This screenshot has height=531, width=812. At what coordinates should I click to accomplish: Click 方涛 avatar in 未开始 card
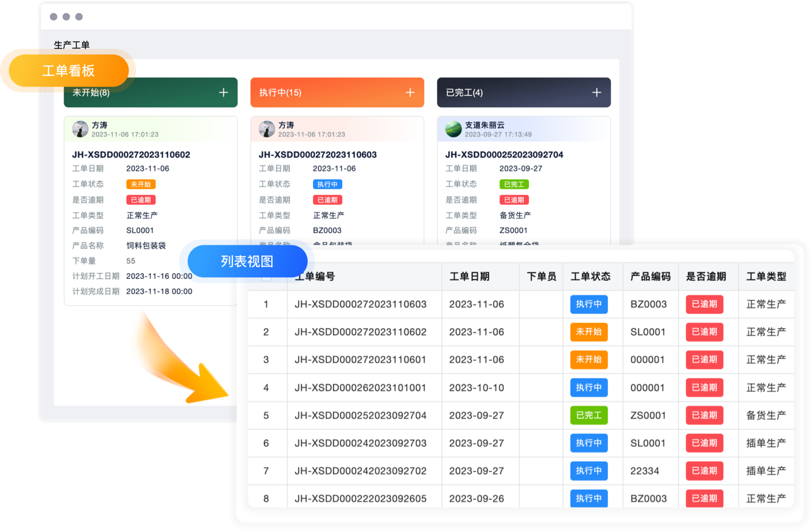click(80, 129)
